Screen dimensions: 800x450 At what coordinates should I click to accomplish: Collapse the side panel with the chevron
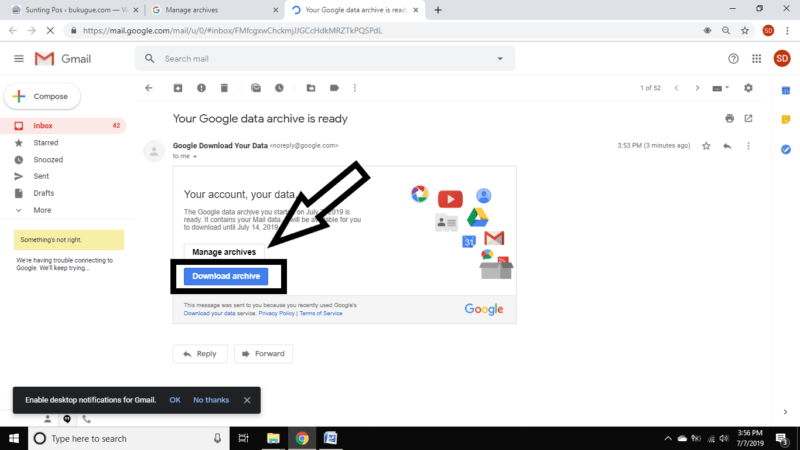pos(785,412)
